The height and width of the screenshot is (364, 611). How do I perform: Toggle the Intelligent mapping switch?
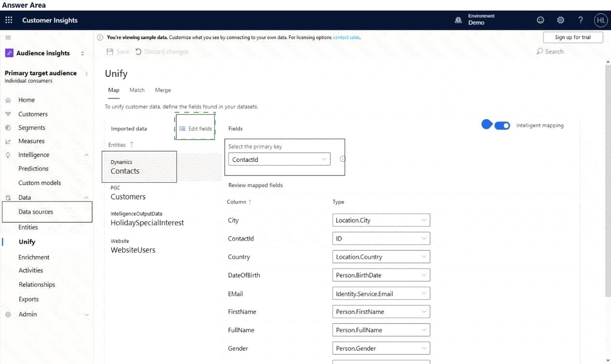(x=502, y=126)
